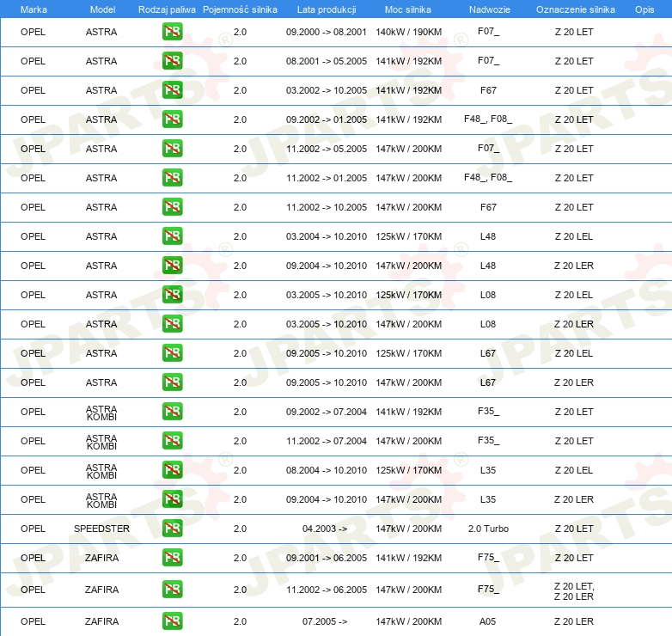The width and height of the screenshot is (672, 636).
Task: Click the Opis column header
Action: pos(645,9)
